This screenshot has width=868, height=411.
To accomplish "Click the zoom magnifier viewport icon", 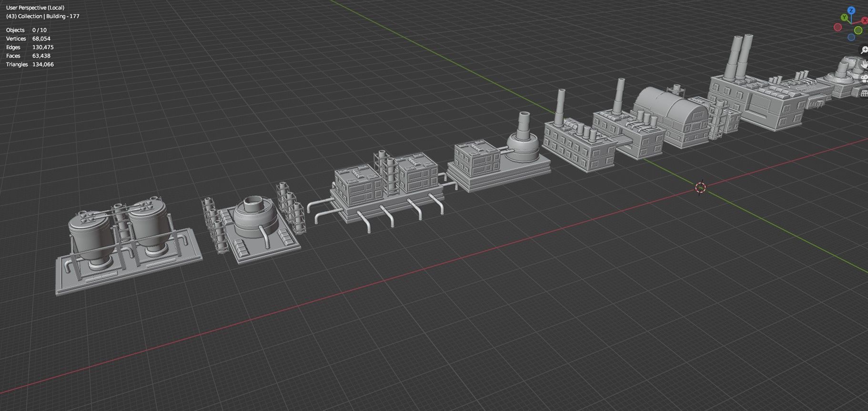I will 864,50.
